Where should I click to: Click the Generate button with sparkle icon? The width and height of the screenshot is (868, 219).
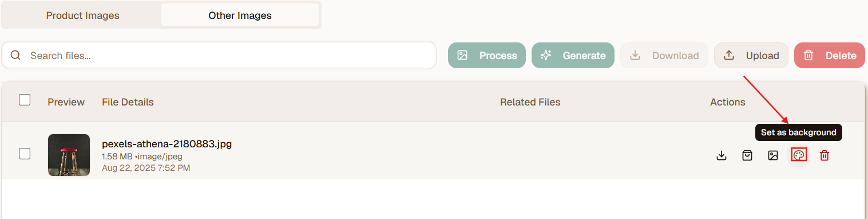pyautogui.click(x=573, y=56)
